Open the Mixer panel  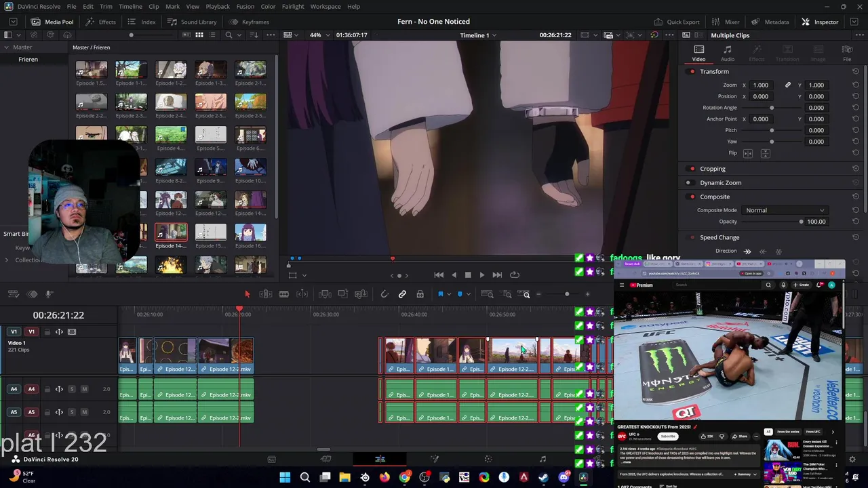[x=726, y=22]
